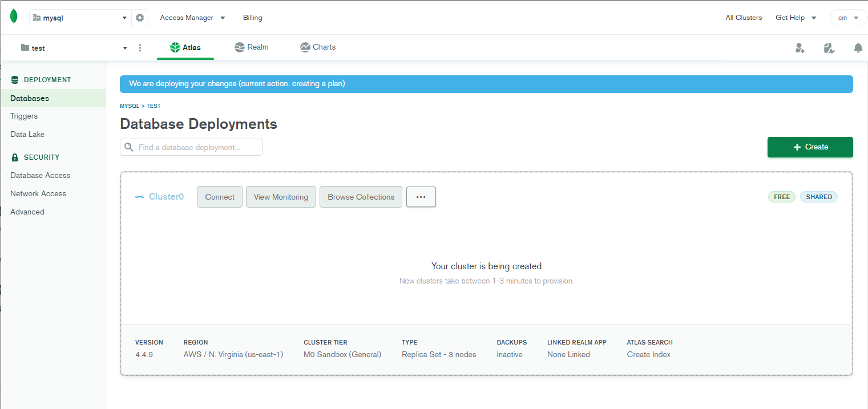Click the FREE badge

point(782,197)
